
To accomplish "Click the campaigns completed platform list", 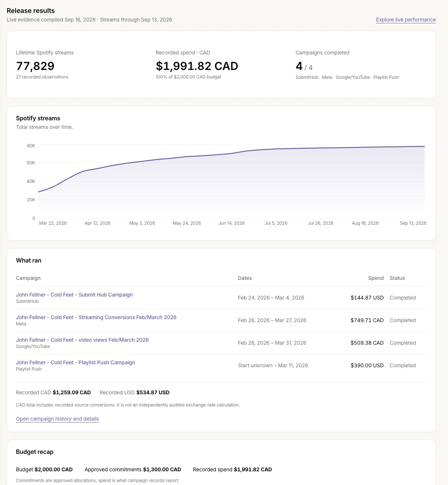I will pos(347,77).
